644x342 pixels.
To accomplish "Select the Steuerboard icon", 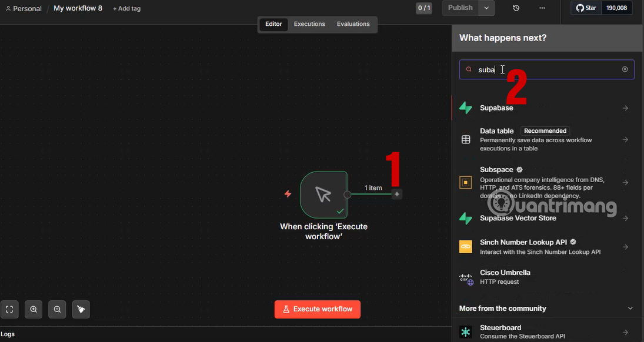I will (x=466, y=332).
